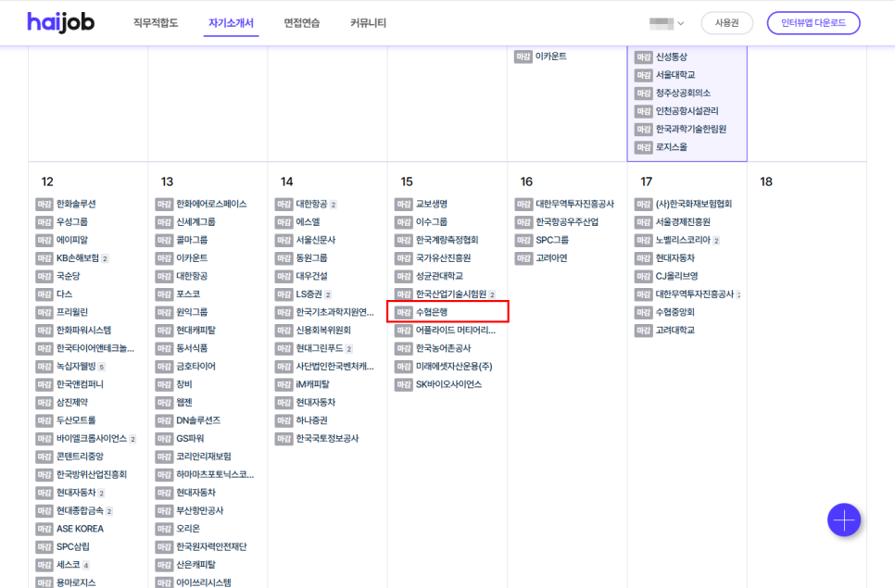Open the 교보생명 listing
This screenshot has height=588, width=895.
tap(432, 204)
